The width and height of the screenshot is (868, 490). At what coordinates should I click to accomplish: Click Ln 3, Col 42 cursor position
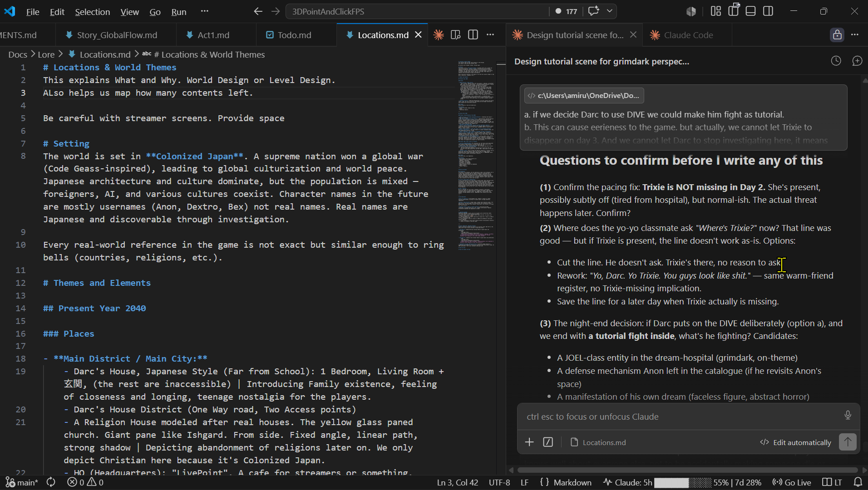(457, 482)
